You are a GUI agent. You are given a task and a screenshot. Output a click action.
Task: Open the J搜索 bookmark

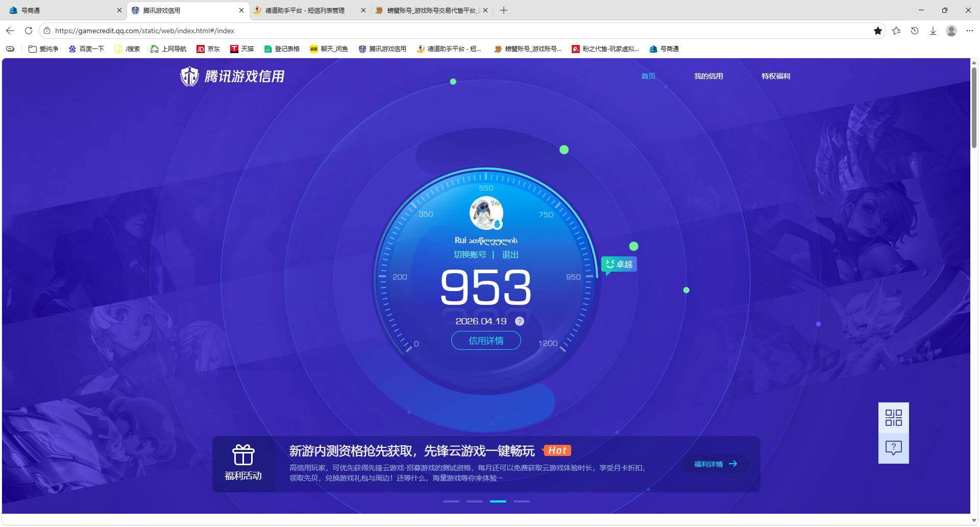[x=127, y=49]
